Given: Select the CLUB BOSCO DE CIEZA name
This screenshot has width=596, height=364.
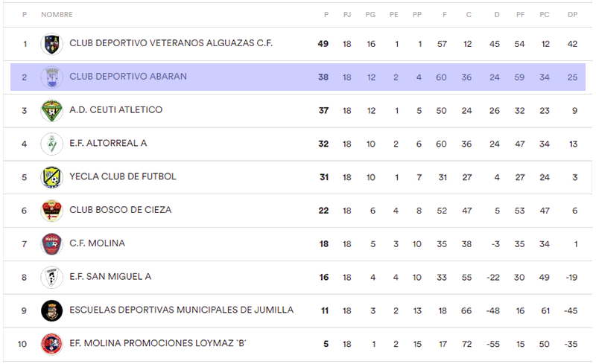Looking at the screenshot, I should [x=121, y=210].
